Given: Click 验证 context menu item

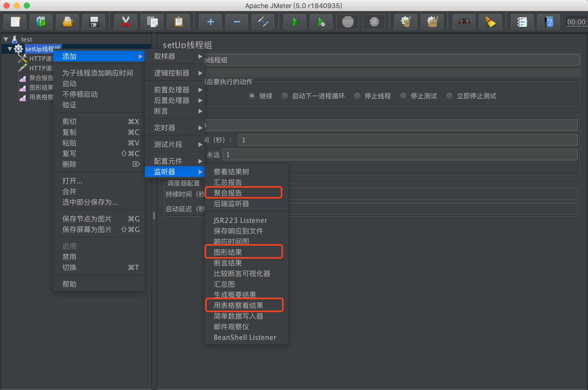Looking at the screenshot, I should [99, 105].
